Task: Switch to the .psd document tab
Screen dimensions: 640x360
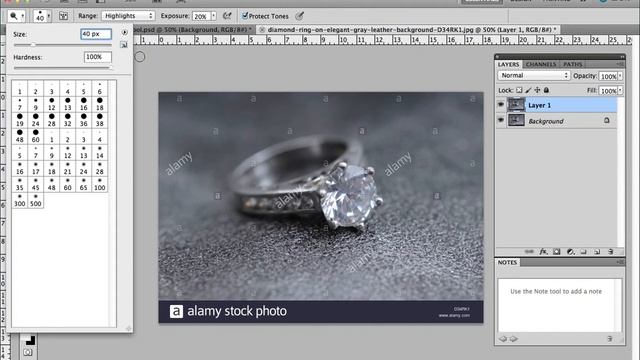Action: click(x=193, y=30)
